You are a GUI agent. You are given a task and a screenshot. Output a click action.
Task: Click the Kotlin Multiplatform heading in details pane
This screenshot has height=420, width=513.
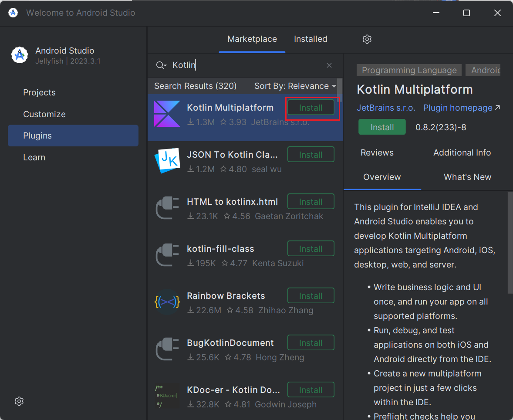[x=415, y=89]
